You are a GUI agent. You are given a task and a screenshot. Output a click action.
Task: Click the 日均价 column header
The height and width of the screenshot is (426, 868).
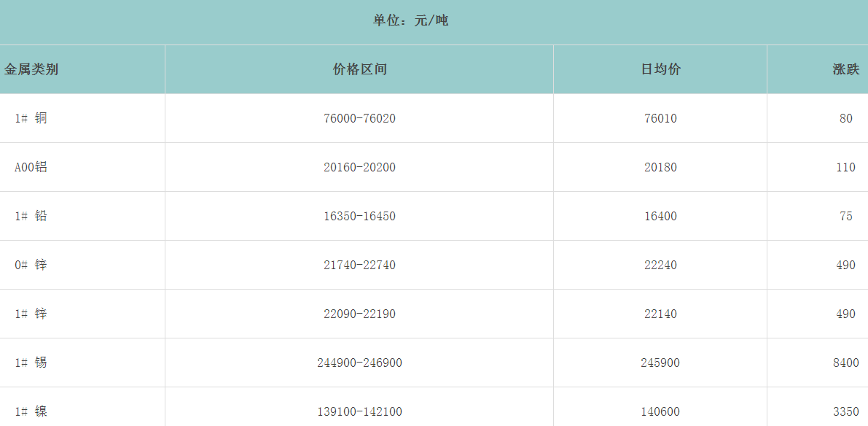click(660, 69)
